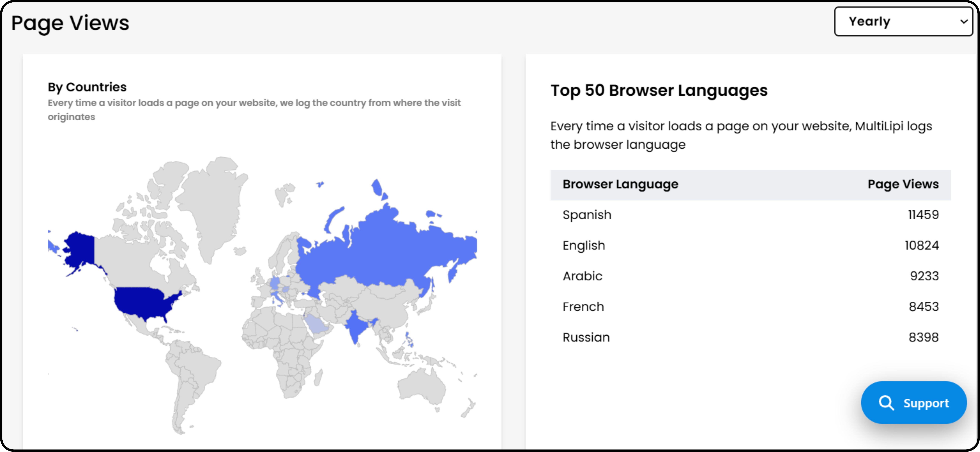Image resolution: width=980 pixels, height=452 pixels.
Task: Select the English language row
Action: (750, 246)
